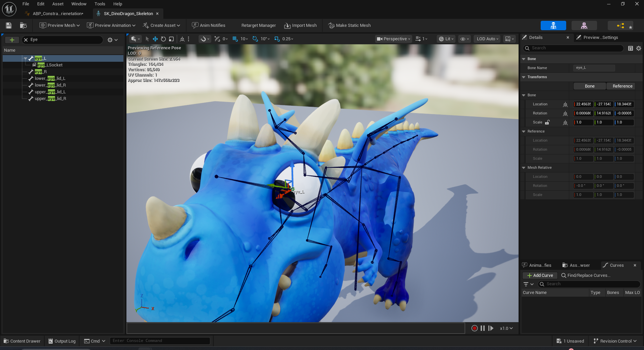The width and height of the screenshot is (644, 350).
Task: Toggle the Scale lock ratio padlock
Action: pos(547,122)
